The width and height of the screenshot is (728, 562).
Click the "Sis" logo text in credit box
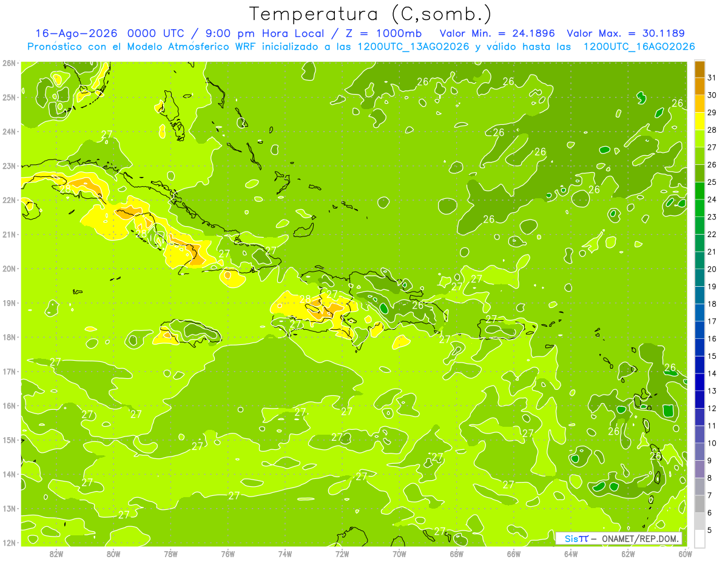[571, 538]
